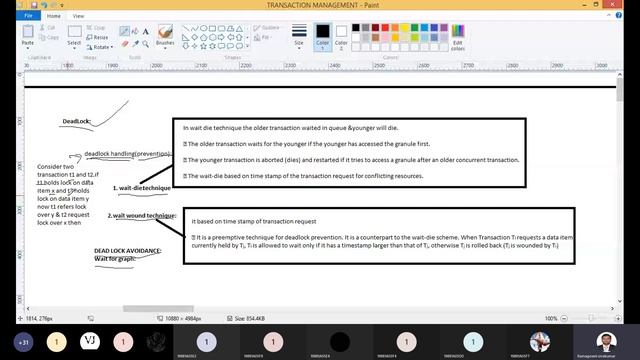640x360 pixels.
Task: Pick the purple color swatch
Action: pos(444,27)
